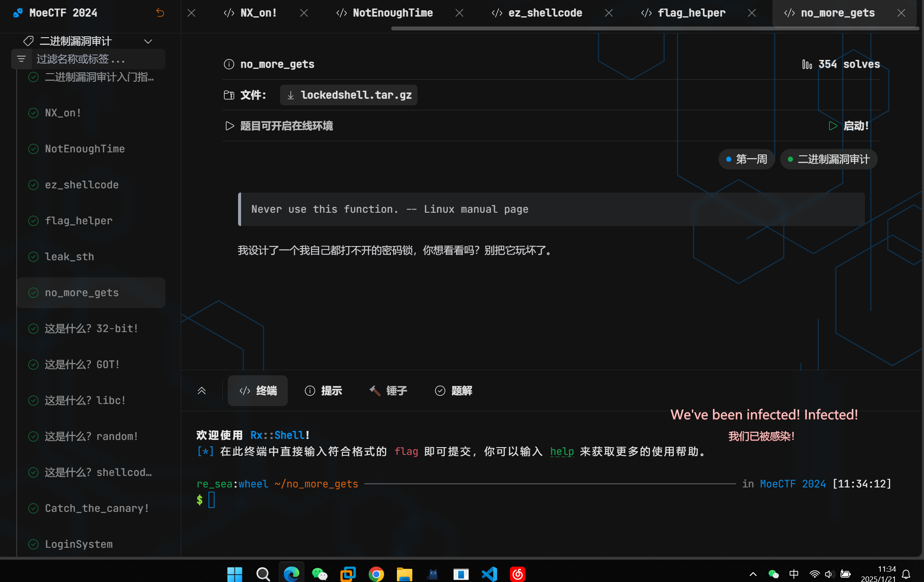Close the ez_shellcode tab
The width and height of the screenshot is (924, 582).
pyautogui.click(x=609, y=13)
